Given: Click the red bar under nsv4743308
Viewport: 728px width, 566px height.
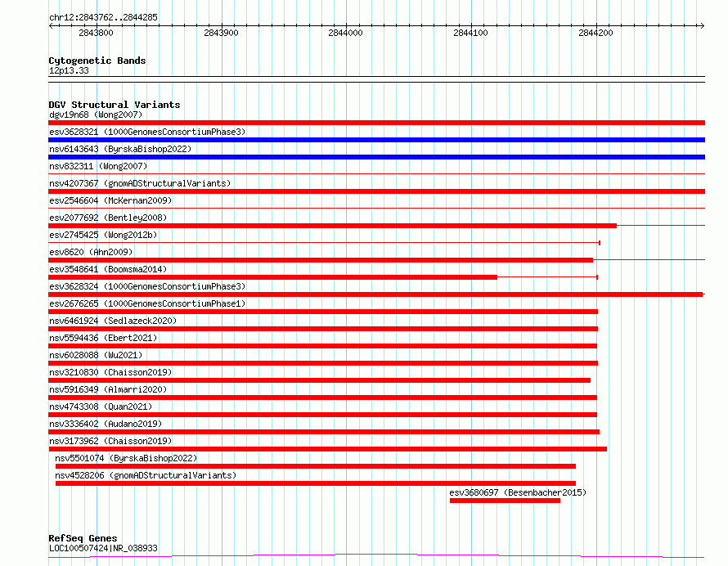Looking at the screenshot, I should tap(322, 415).
